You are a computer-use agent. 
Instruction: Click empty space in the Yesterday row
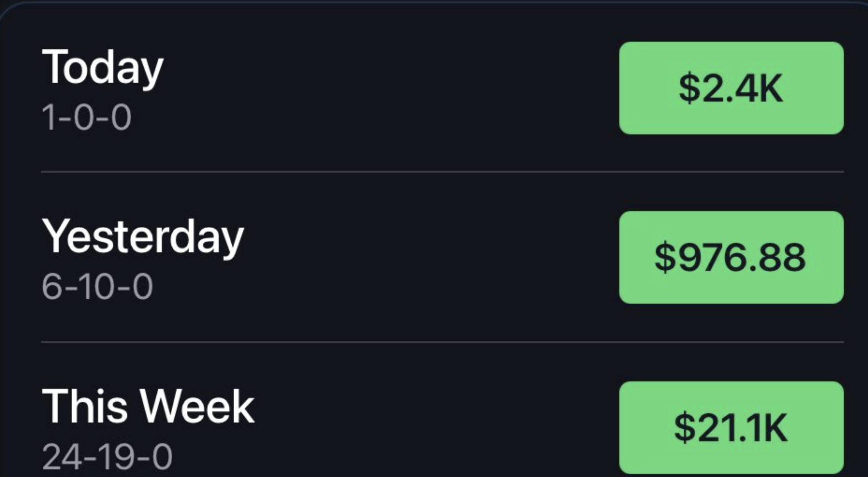pos(418,257)
